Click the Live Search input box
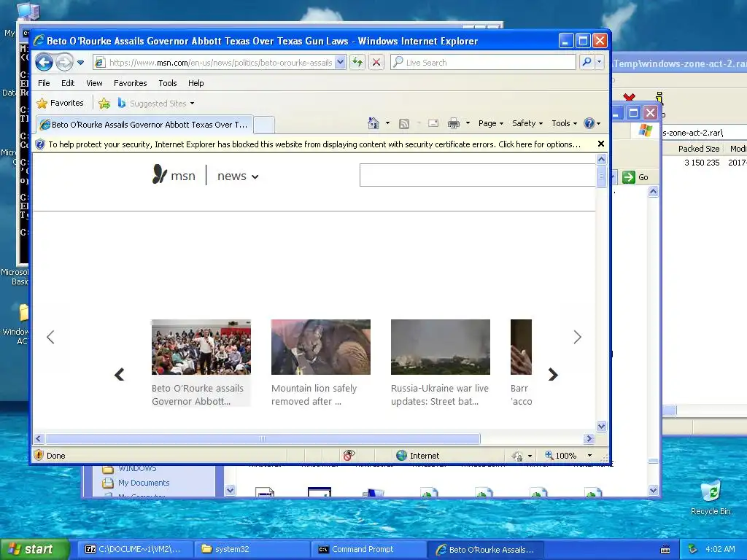 pos(483,63)
